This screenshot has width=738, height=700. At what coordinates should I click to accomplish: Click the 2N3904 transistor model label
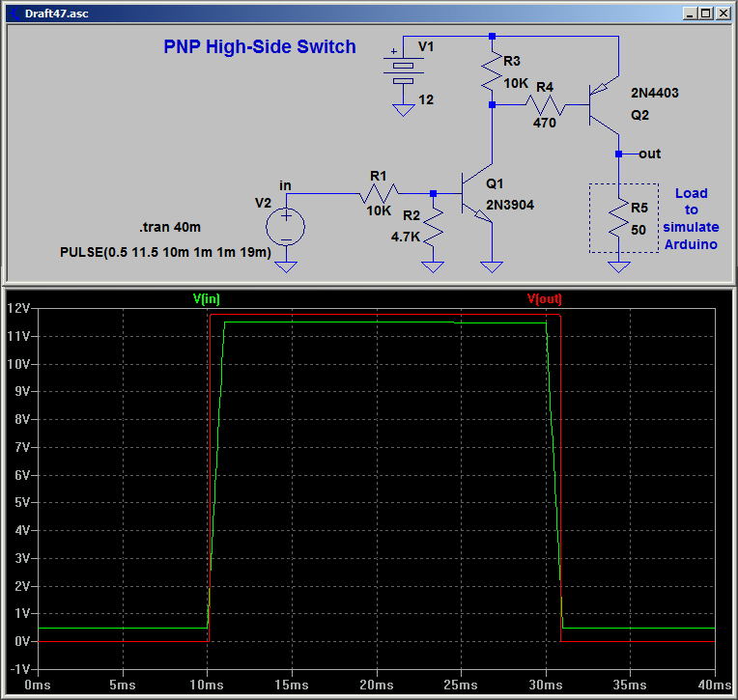pyautogui.click(x=510, y=205)
